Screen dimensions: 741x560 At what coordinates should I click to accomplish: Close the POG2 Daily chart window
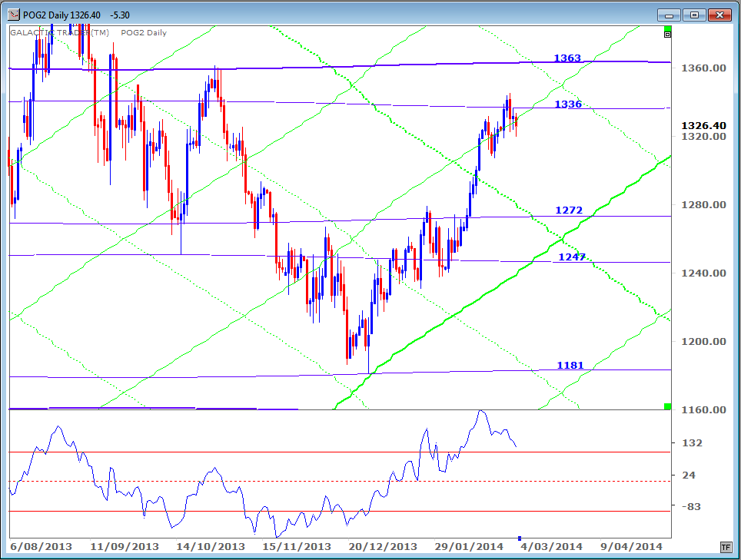[x=719, y=15]
